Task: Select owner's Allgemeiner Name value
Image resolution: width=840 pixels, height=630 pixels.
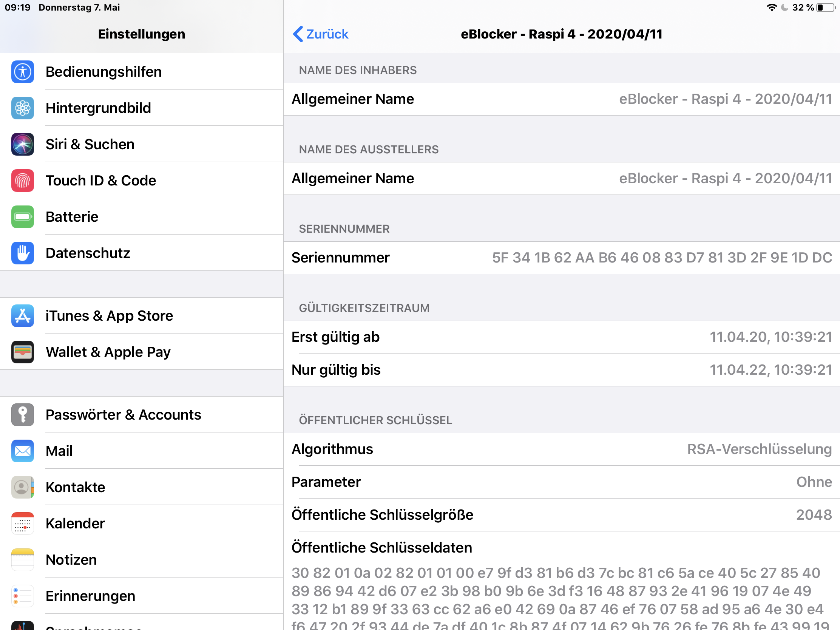Action: [725, 99]
